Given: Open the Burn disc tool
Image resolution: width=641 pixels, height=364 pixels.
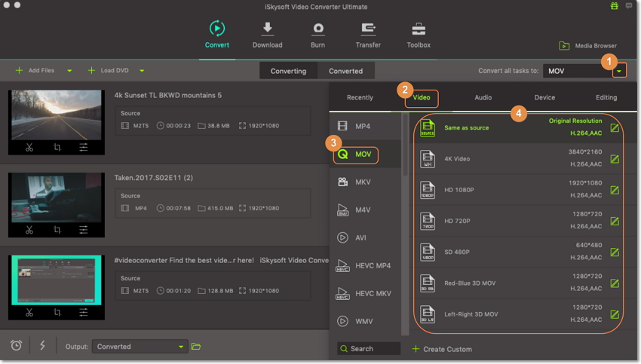Looking at the screenshot, I should click(x=318, y=30).
